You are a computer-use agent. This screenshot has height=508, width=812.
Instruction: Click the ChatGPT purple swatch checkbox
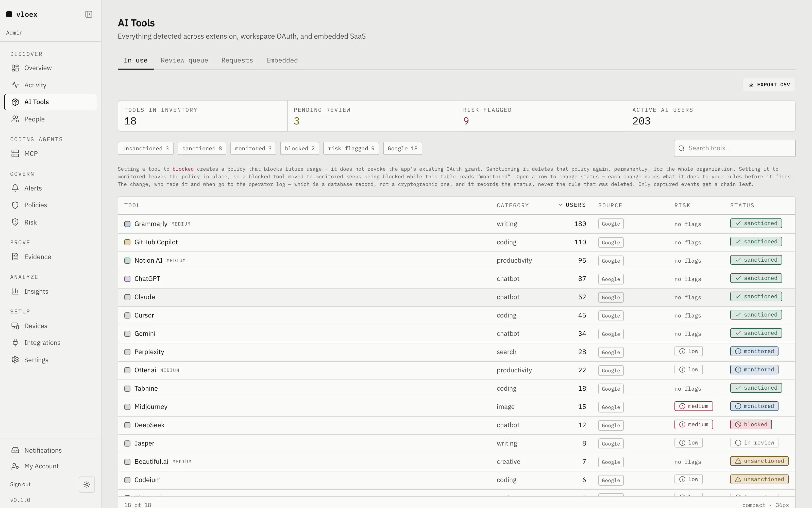[127, 279]
